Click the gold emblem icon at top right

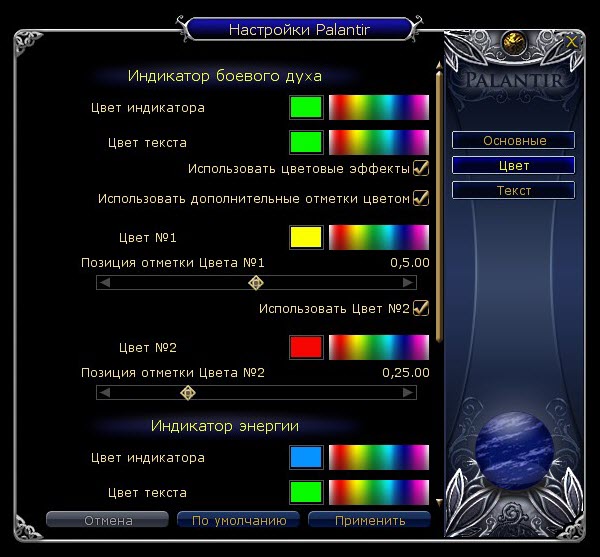(x=515, y=41)
